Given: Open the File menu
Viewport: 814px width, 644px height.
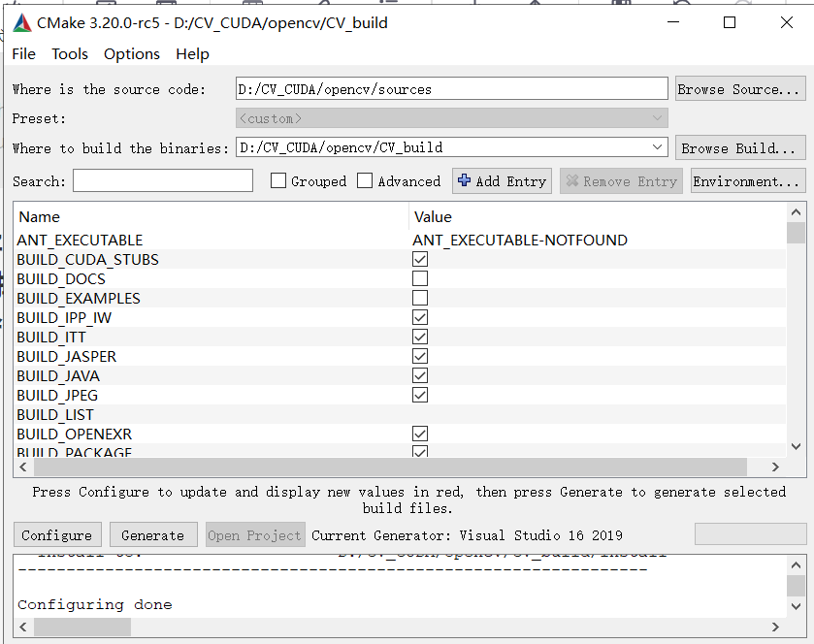Looking at the screenshot, I should coord(24,54).
